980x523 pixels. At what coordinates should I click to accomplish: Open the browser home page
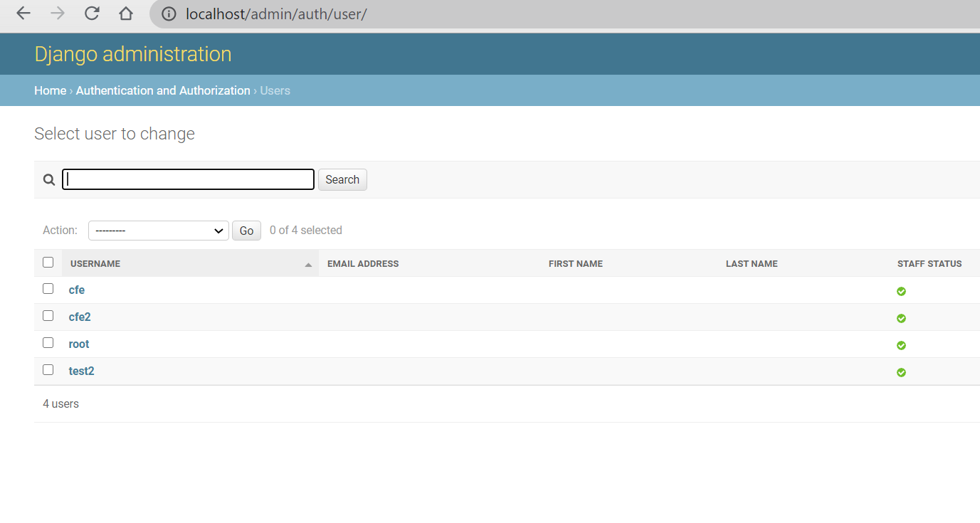(126, 14)
